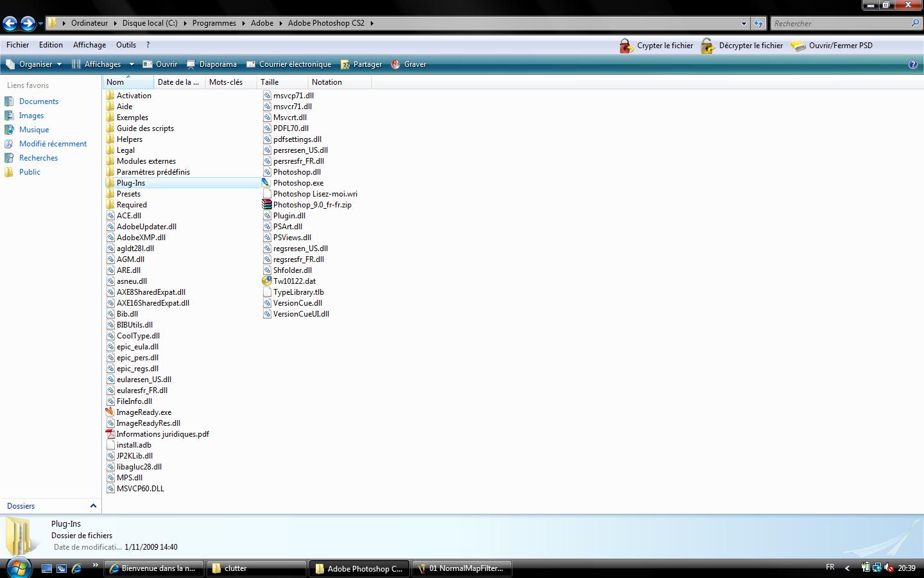Click the address bar refresh icon
924x578 pixels.
coord(758,23)
